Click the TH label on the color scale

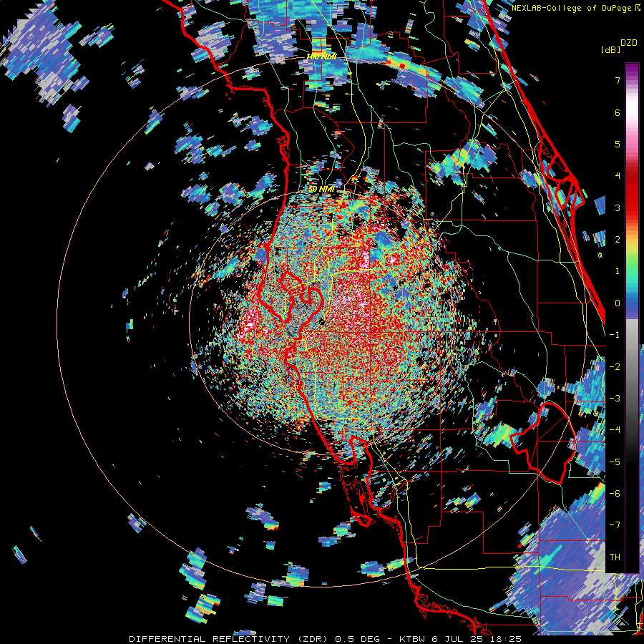615,557
